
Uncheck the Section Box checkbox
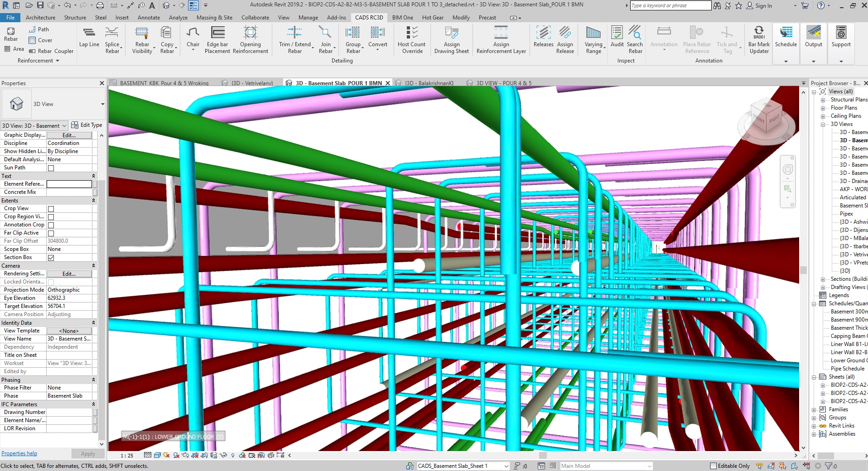51,258
